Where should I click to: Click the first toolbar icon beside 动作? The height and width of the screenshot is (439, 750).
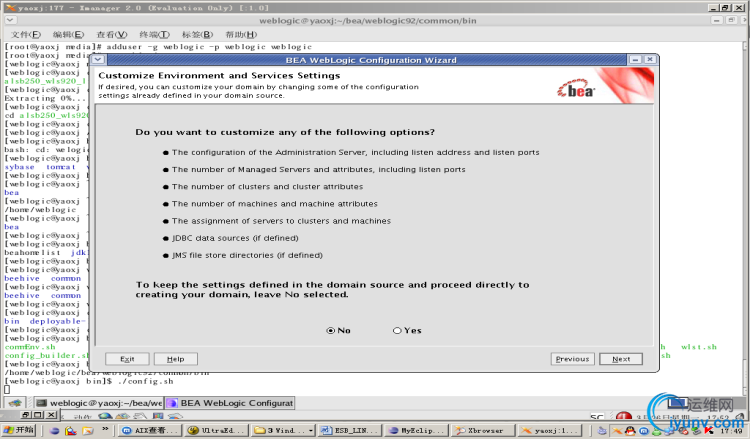[x=105, y=416]
